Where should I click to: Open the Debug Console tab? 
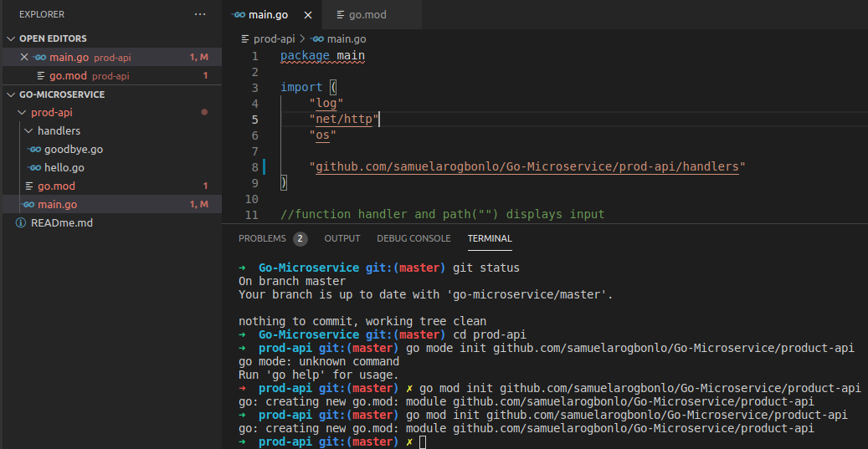tap(413, 238)
